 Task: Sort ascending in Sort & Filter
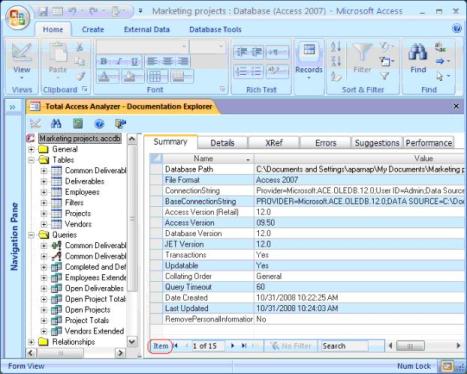(x=336, y=46)
